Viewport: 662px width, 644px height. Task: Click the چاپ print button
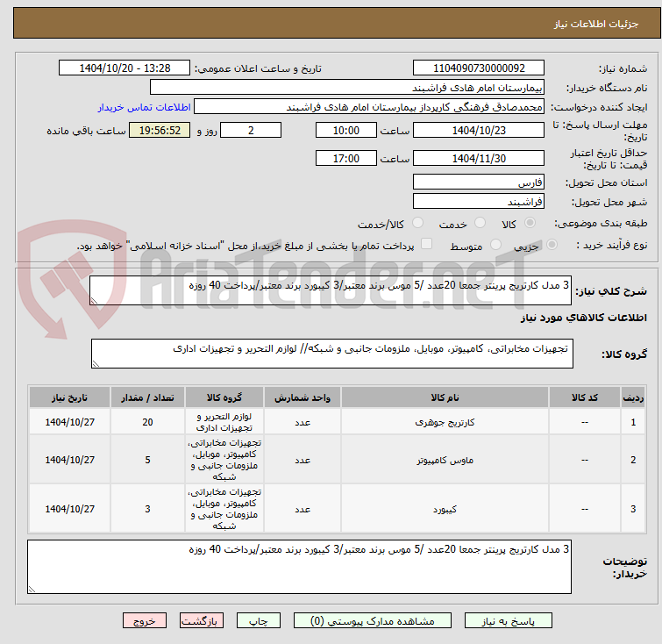pos(259,621)
